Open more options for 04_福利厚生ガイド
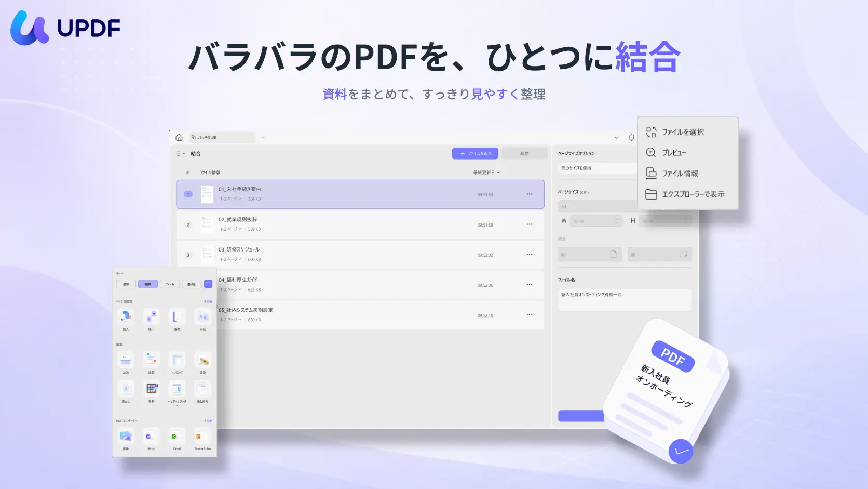 [530, 285]
